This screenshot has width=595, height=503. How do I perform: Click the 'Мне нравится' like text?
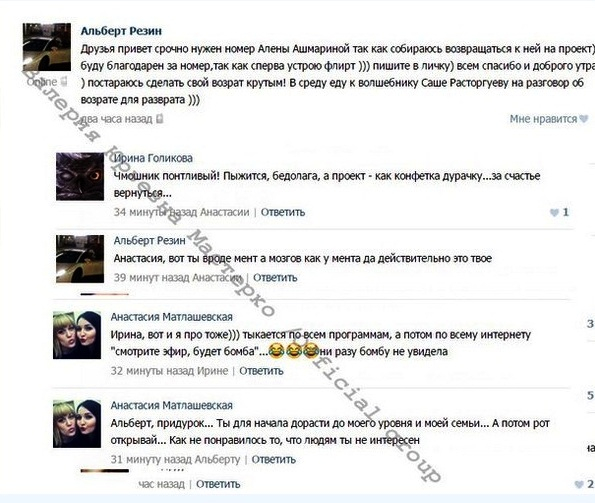pyautogui.click(x=543, y=119)
